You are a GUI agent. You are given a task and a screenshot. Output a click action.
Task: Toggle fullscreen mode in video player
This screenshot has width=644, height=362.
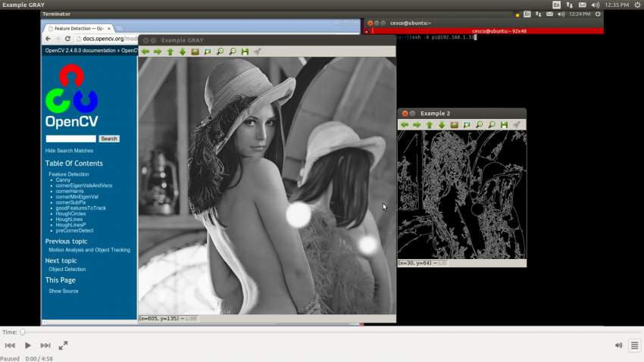coord(63,345)
